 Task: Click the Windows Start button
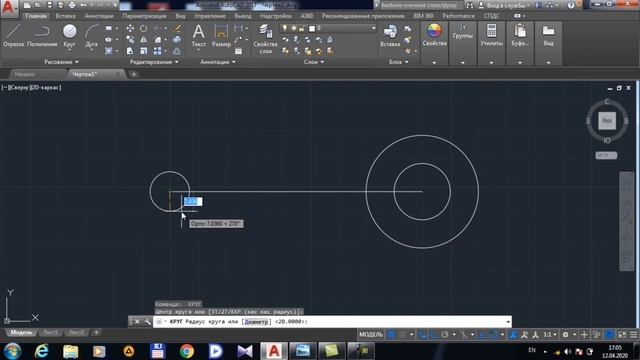[12, 351]
